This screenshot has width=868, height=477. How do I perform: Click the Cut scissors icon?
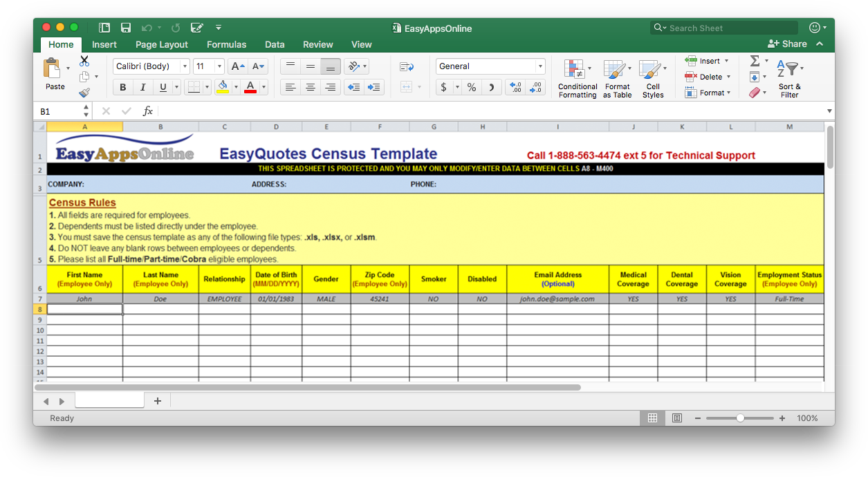tap(84, 61)
